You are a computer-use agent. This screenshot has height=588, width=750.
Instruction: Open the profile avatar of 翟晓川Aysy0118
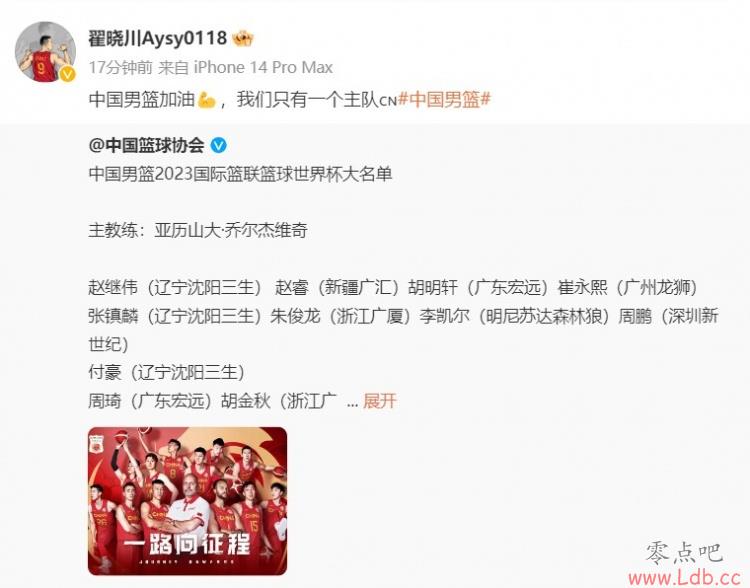coord(45,51)
